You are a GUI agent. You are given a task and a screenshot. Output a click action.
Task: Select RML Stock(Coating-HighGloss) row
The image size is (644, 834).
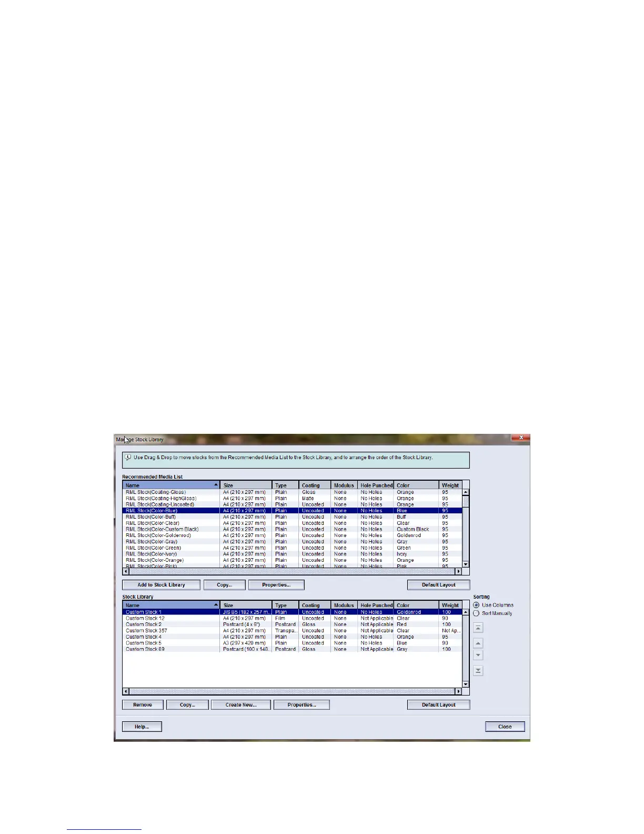click(293, 499)
